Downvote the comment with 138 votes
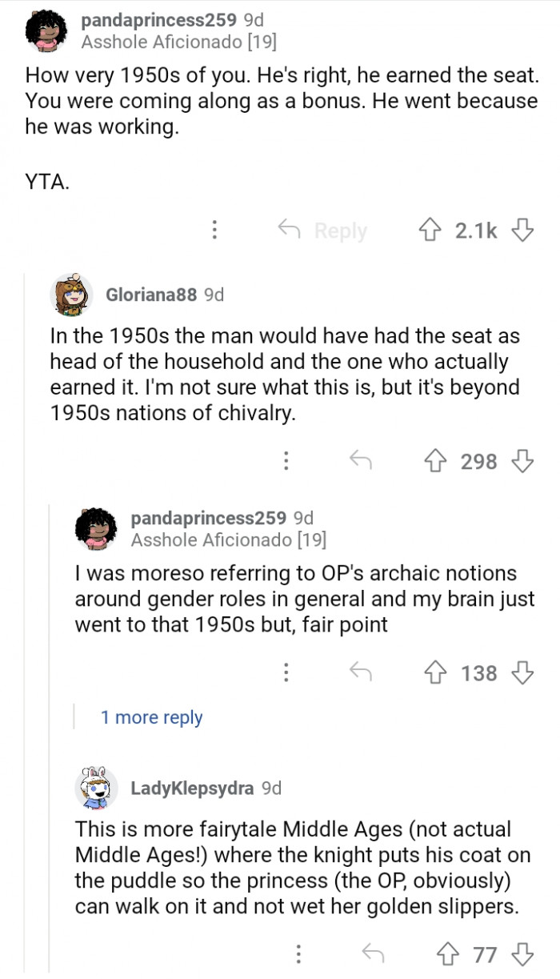 (522, 673)
